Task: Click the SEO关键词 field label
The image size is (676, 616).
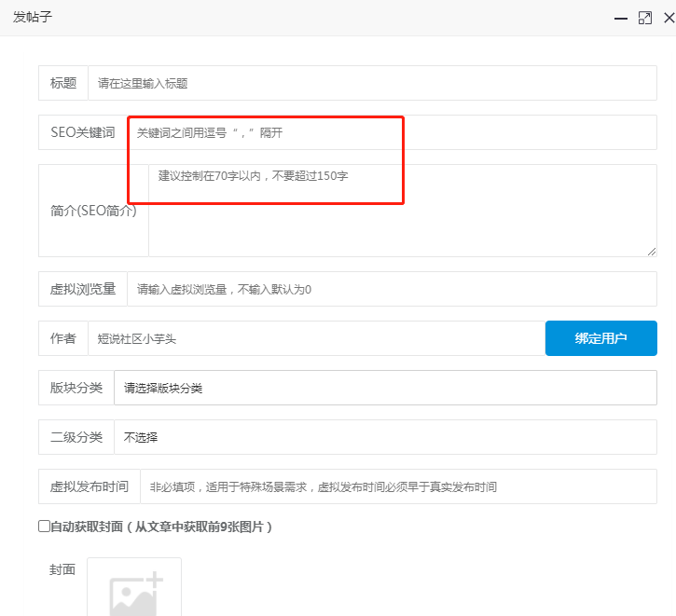Action: point(83,132)
